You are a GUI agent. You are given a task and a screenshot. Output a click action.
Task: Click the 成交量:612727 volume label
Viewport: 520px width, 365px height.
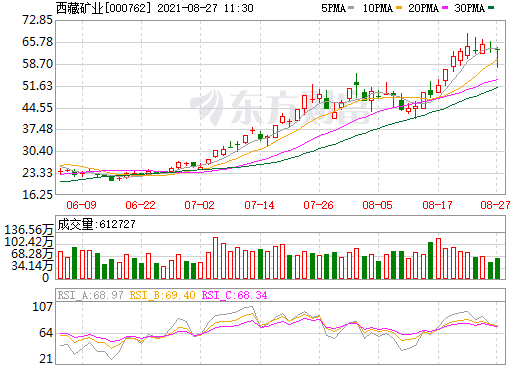pyautogui.click(x=96, y=224)
